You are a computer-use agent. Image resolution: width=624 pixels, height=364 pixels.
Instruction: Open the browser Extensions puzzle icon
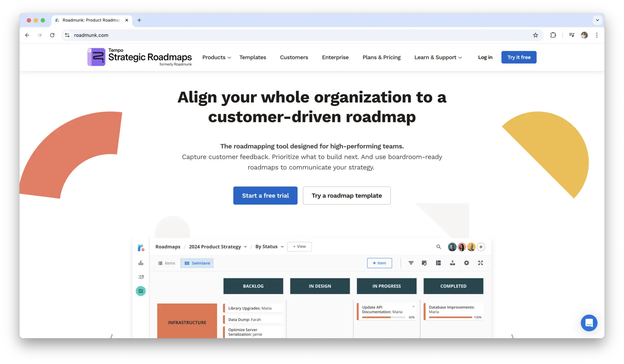coord(553,35)
